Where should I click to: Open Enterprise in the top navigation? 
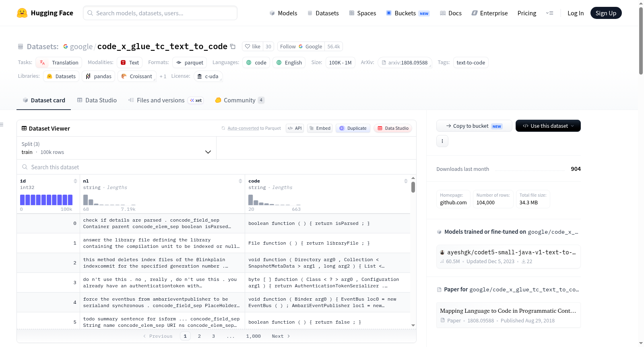pos(489,13)
